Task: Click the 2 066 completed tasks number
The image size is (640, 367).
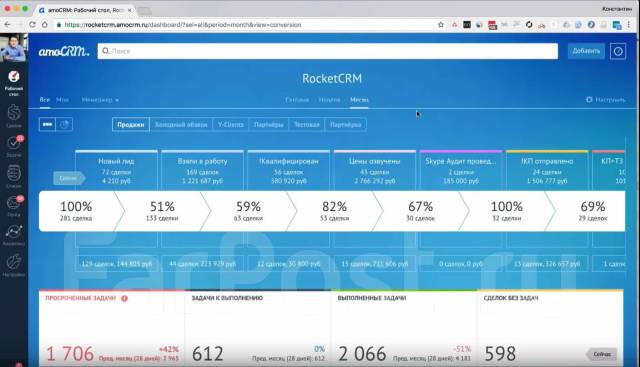Action: (362, 354)
